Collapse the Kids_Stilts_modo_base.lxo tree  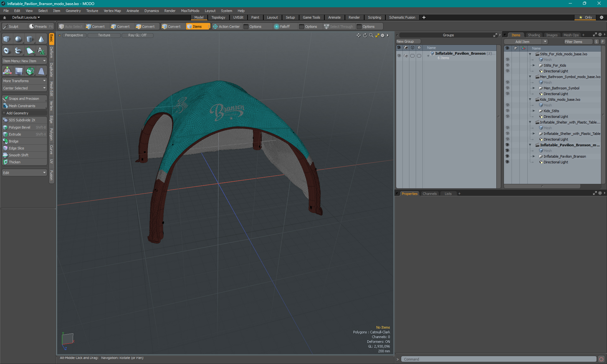(x=530, y=100)
